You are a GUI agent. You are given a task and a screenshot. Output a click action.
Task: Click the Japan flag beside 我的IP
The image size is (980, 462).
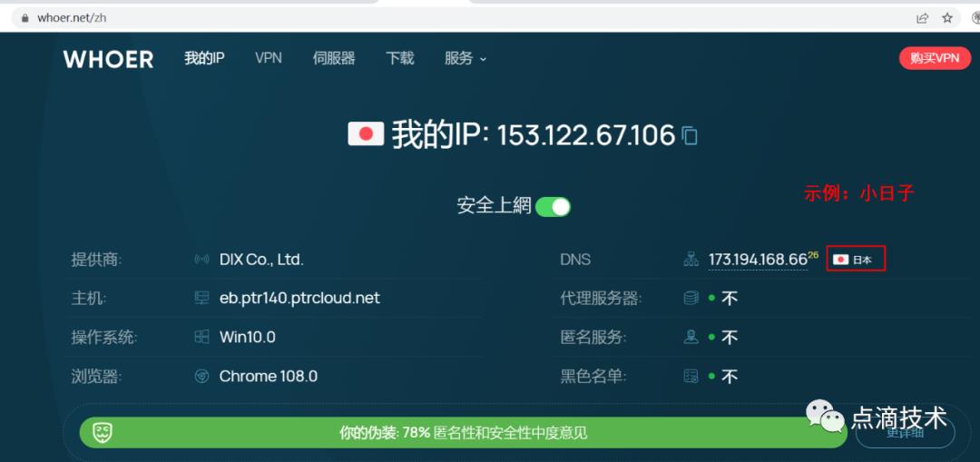tap(366, 134)
